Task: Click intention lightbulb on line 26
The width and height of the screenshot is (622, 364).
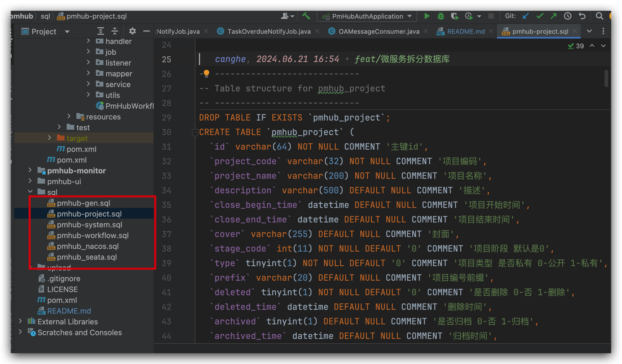Action: click(x=207, y=73)
